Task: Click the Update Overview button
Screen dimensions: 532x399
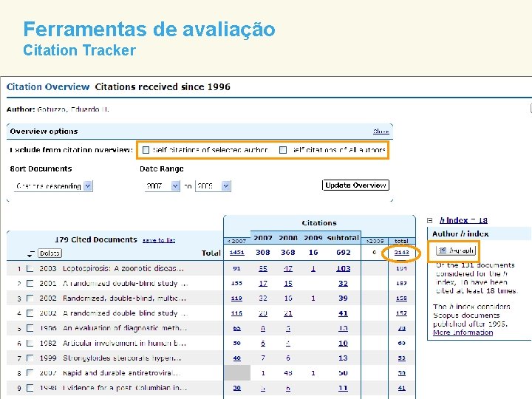Action: pyautogui.click(x=355, y=185)
